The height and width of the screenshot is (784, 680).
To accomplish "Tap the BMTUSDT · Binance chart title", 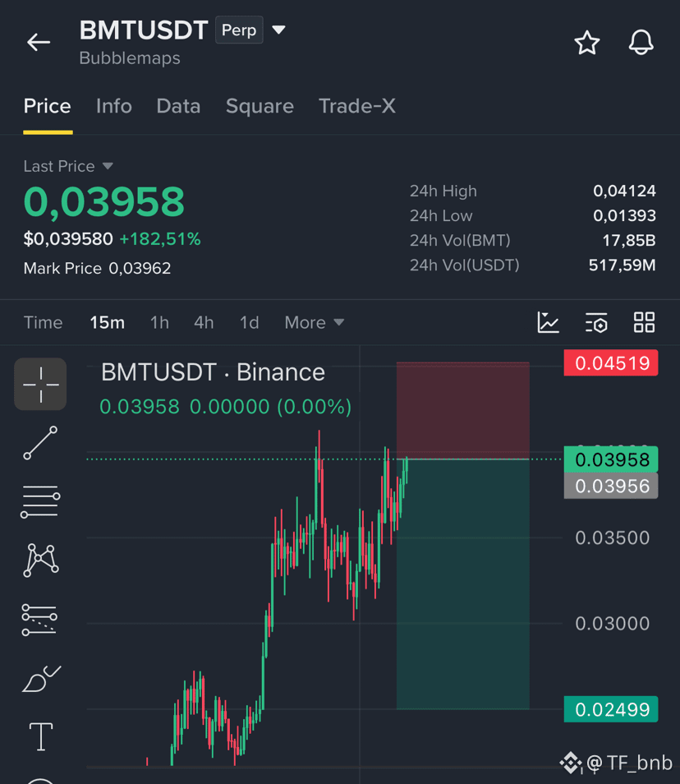I will (214, 372).
